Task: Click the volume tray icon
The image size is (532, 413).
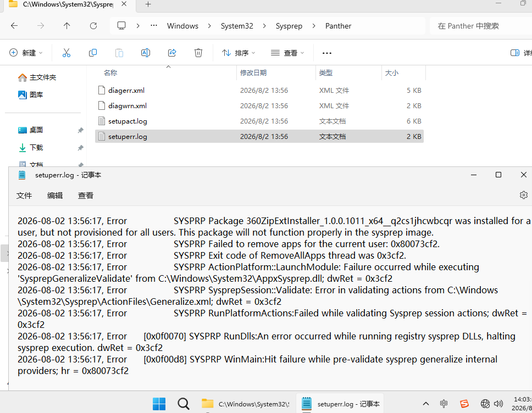Action: 498,404
